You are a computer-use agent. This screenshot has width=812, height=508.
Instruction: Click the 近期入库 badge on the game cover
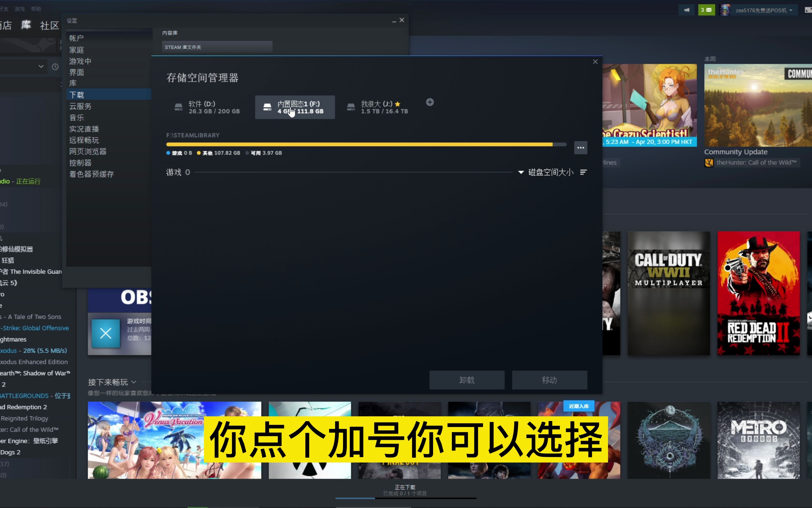(579, 406)
